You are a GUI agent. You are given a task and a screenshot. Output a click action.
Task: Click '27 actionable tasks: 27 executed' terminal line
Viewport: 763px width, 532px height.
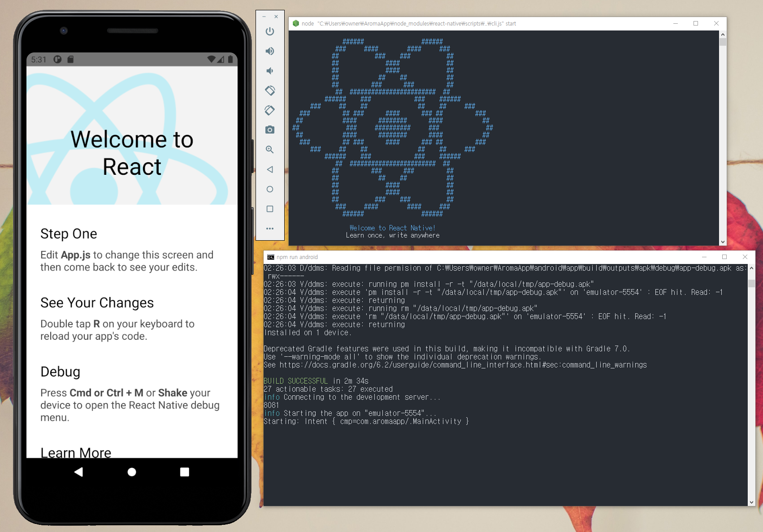[x=328, y=389]
